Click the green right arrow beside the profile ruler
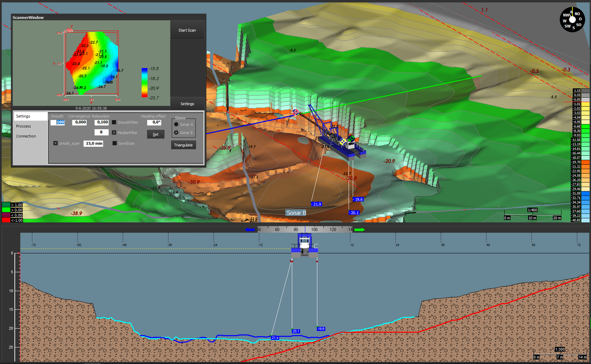The height and width of the screenshot is (364, 591). click(360, 230)
